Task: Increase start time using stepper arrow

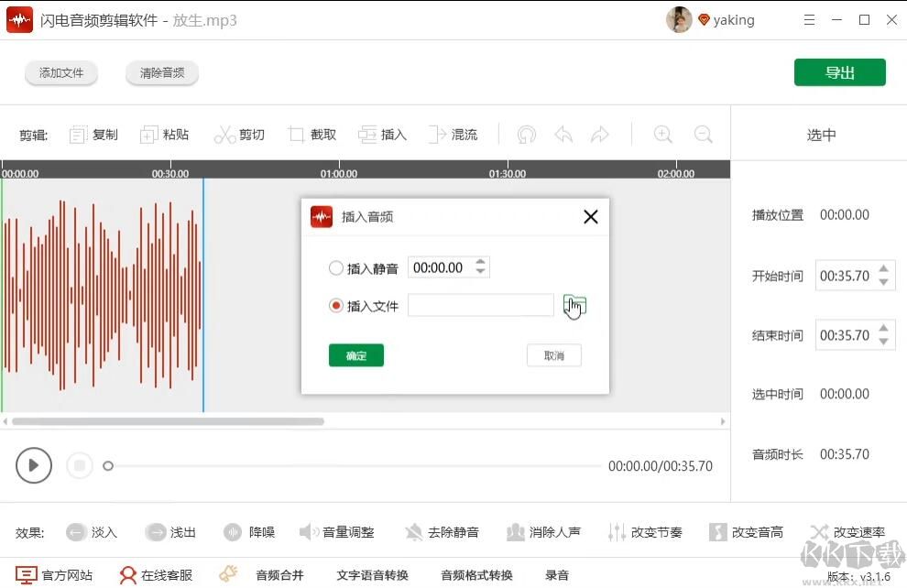Action: (882, 268)
